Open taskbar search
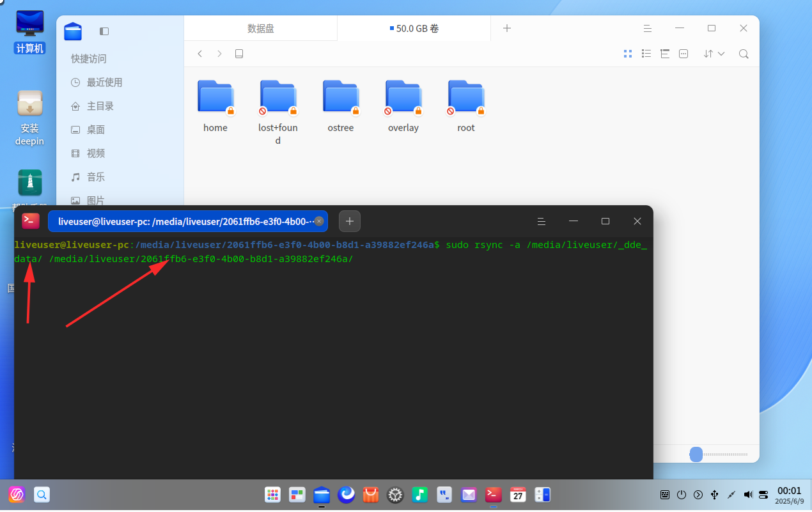The height and width of the screenshot is (512, 812). click(x=42, y=494)
